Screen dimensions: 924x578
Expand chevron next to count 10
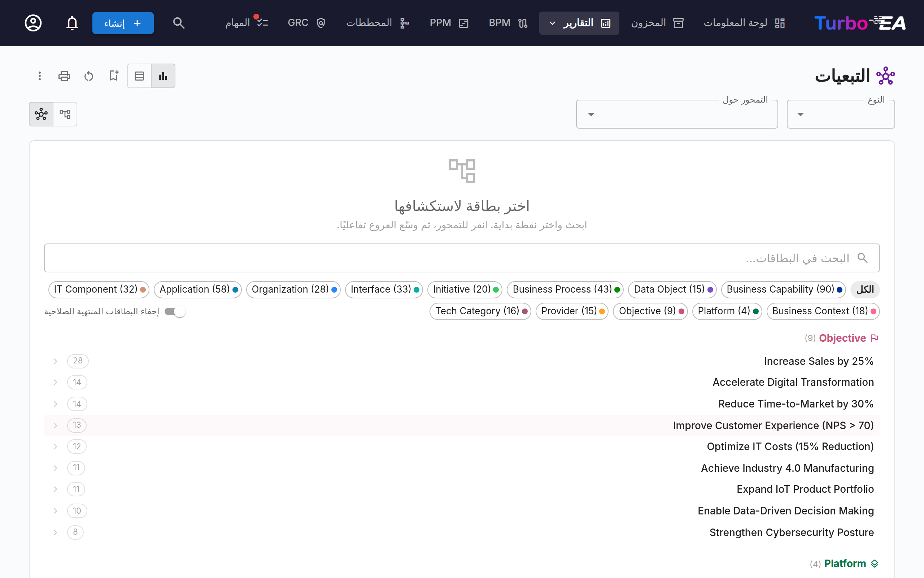click(x=55, y=511)
